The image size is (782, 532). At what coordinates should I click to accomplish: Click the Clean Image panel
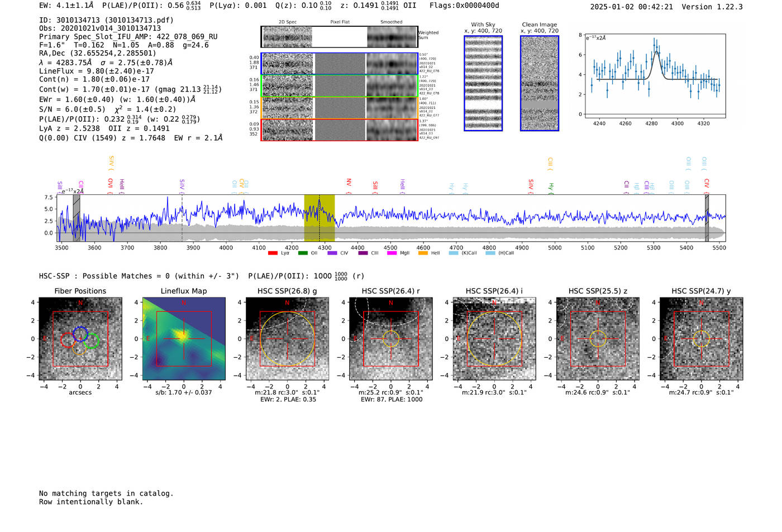click(x=540, y=83)
